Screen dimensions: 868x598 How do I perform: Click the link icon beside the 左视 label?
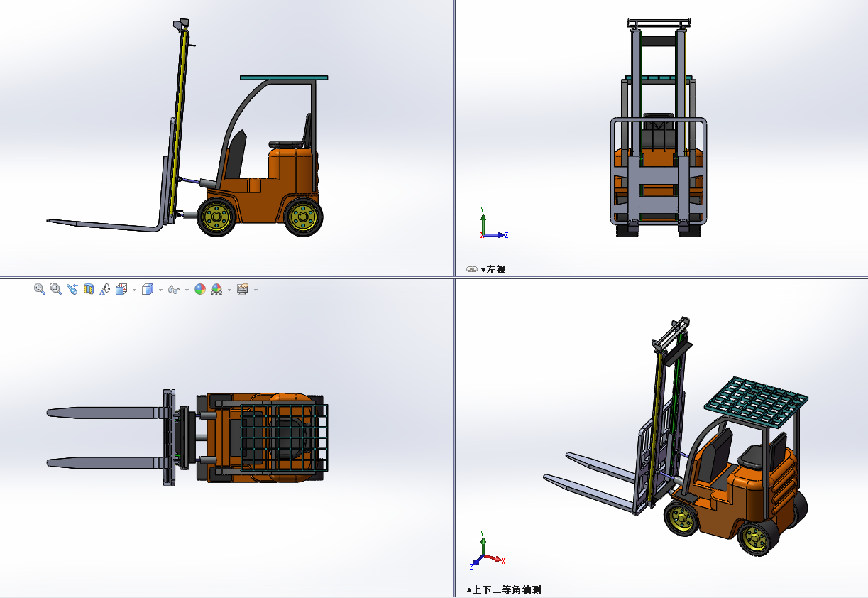(472, 269)
